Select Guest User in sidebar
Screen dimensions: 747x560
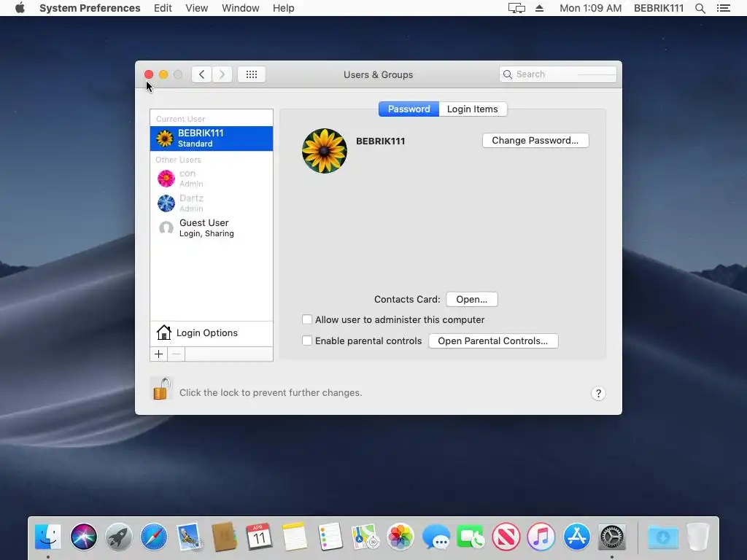tap(212, 228)
